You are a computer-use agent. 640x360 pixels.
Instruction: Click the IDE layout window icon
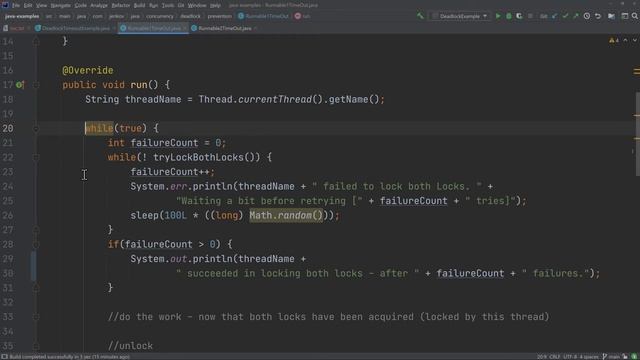(x=624, y=16)
